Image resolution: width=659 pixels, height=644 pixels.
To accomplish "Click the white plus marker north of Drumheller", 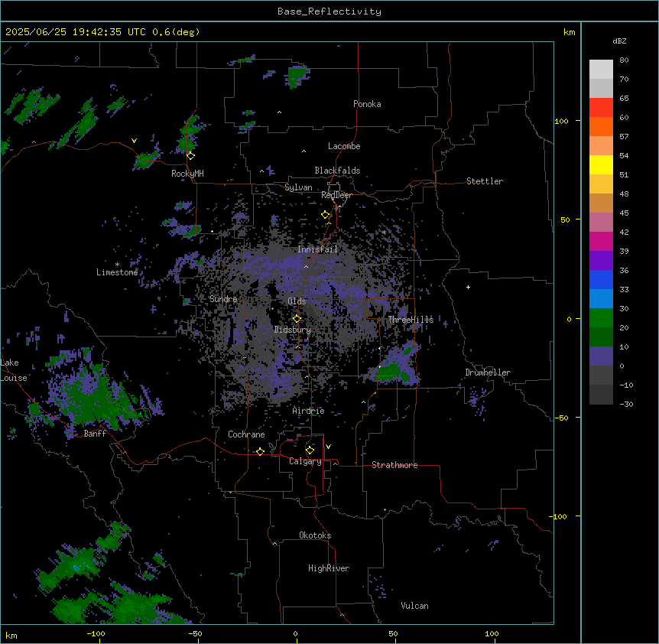I will [468, 287].
